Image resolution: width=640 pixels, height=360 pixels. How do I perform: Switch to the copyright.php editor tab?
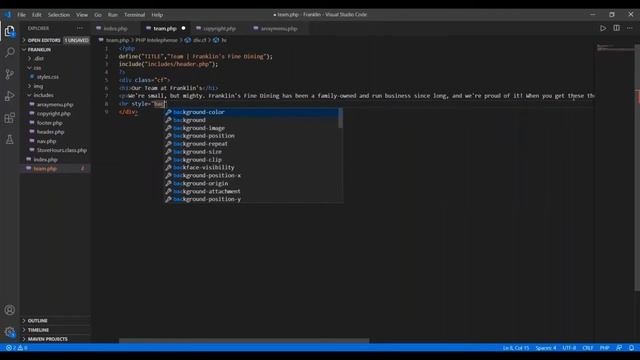219,29
